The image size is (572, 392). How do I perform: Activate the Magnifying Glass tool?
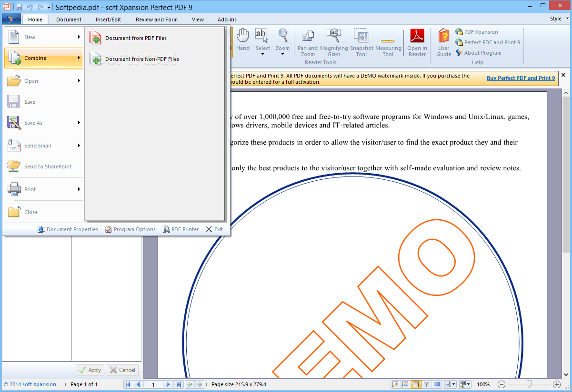(x=334, y=43)
